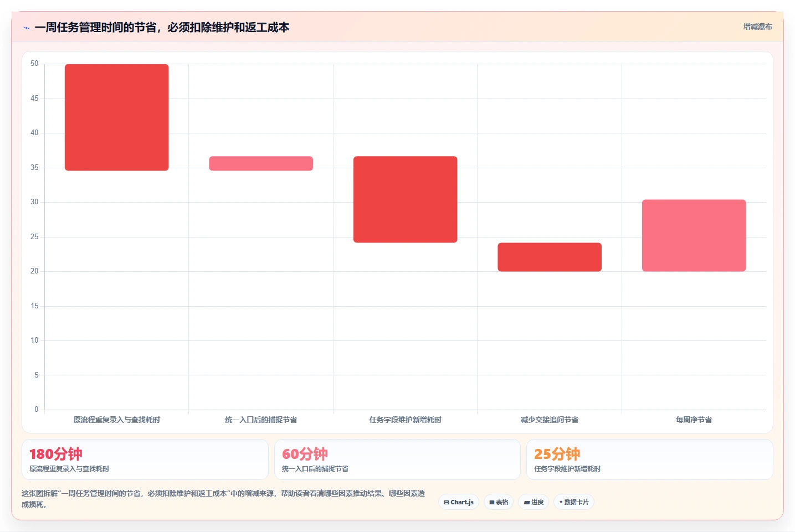The height and width of the screenshot is (532, 795).
Task: Click the card caption under 25分钟
Action: click(567, 469)
